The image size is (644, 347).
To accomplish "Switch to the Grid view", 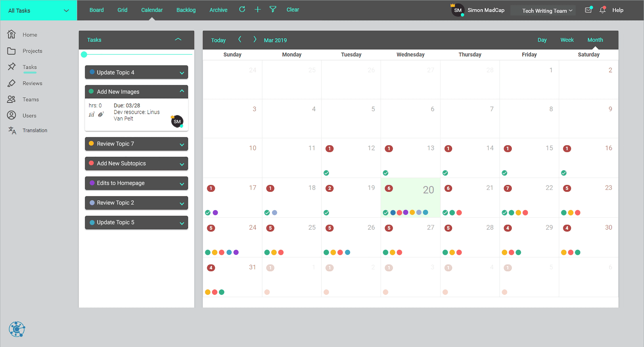I will pyautogui.click(x=122, y=10).
